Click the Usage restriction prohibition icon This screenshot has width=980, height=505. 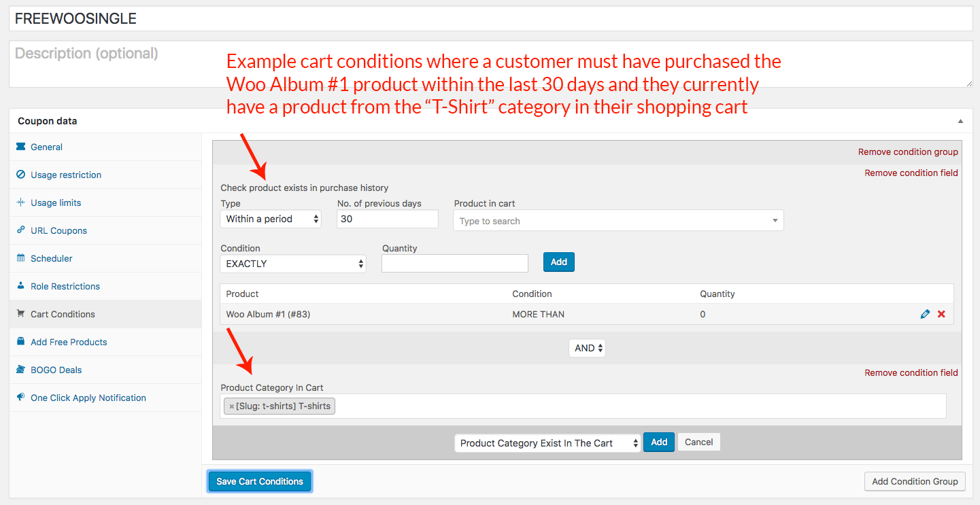21,175
